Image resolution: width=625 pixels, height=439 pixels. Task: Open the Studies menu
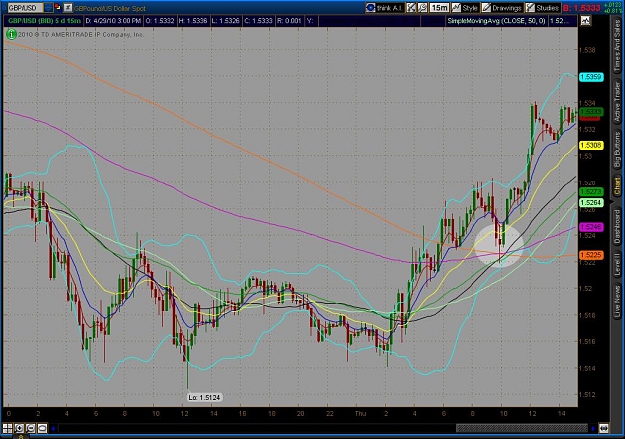tap(542, 8)
